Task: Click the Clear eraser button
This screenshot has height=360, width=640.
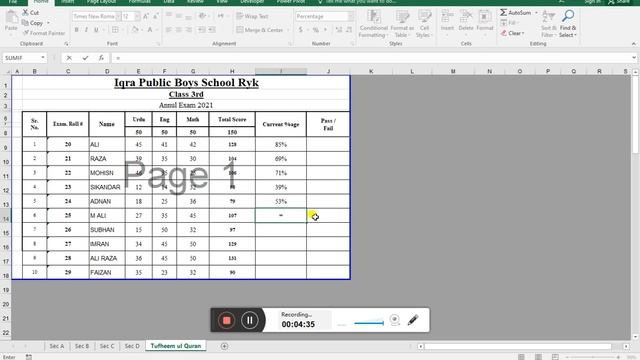Action: pyautogui.click(x=512, y=33)
